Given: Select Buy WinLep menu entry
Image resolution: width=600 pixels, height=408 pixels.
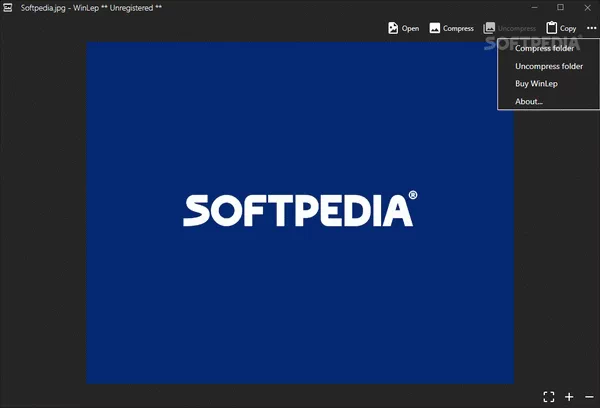Looking at the screenshot, I should tap(536, 84).
